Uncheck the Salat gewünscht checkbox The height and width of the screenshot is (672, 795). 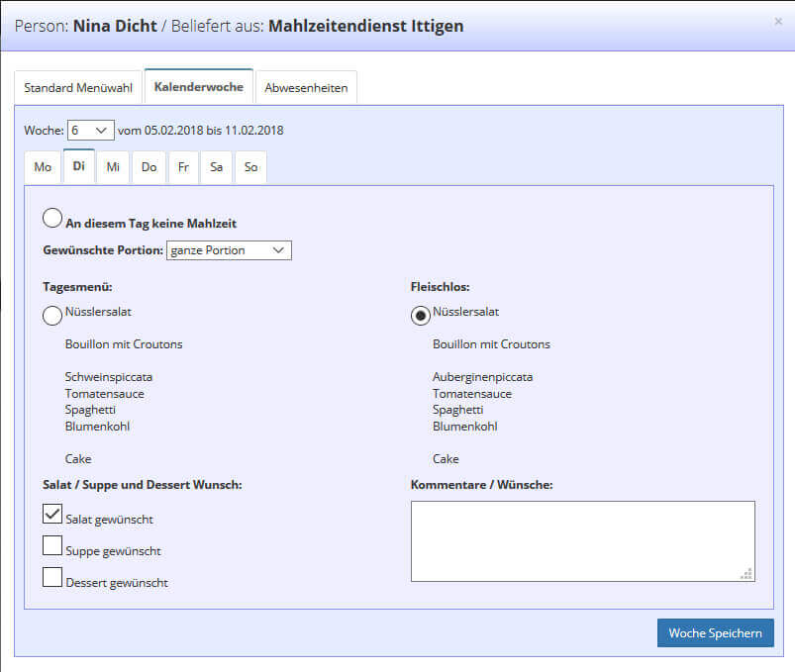coord(52,514)
